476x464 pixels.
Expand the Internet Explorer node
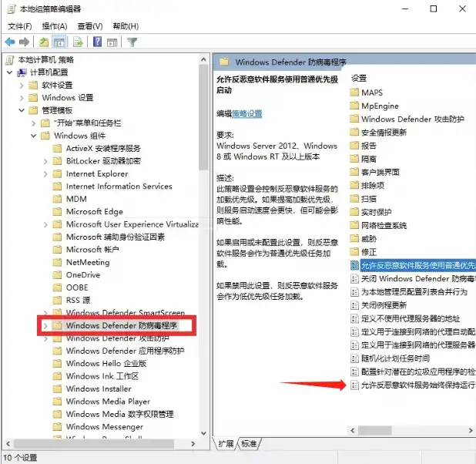coord(45,174)
